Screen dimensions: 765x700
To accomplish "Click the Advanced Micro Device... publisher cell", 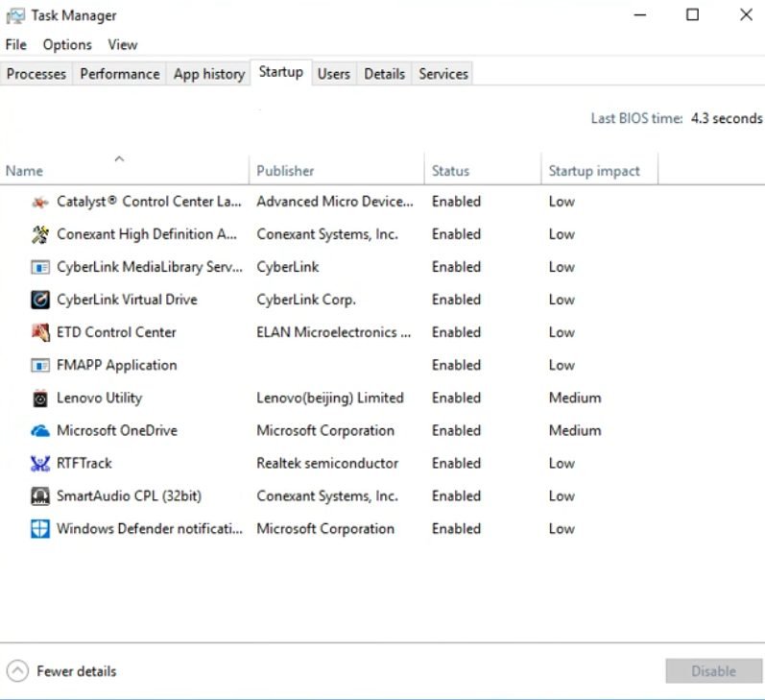I will click(335, 202).
